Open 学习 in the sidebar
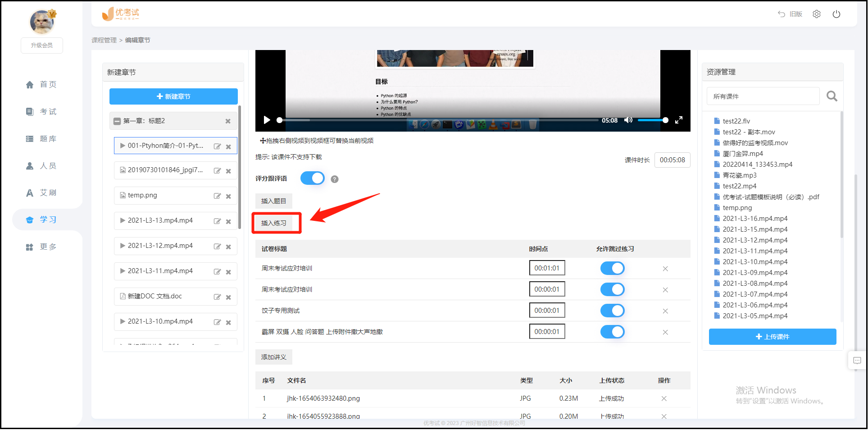Screen dimensions: 868x430 (41, 220)
